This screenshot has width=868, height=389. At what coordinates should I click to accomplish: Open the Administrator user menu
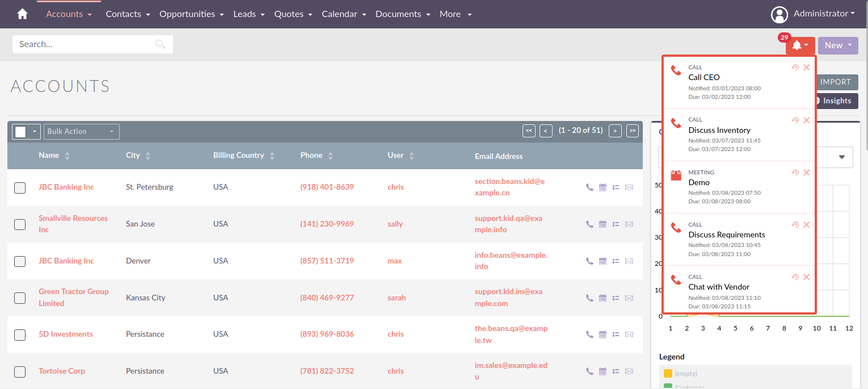click(x=812, y=14)
